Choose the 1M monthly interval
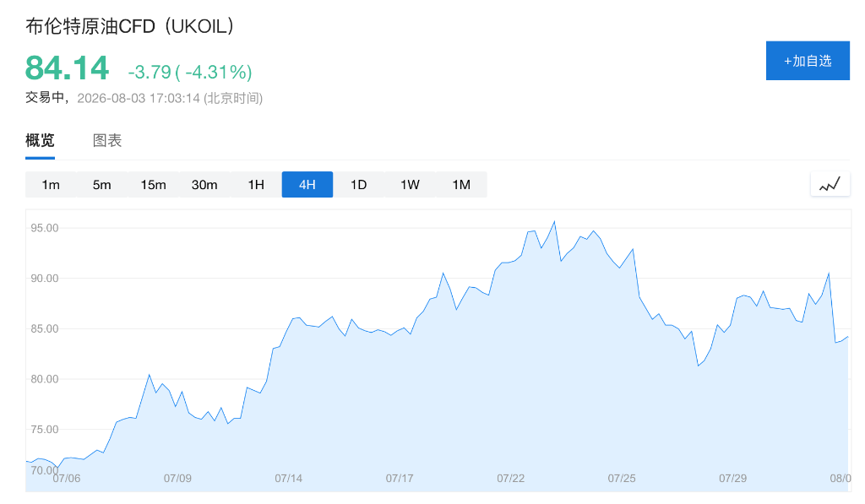Image resolution: width=865 pixels, height=504 pixels. [x=461, y=185]
